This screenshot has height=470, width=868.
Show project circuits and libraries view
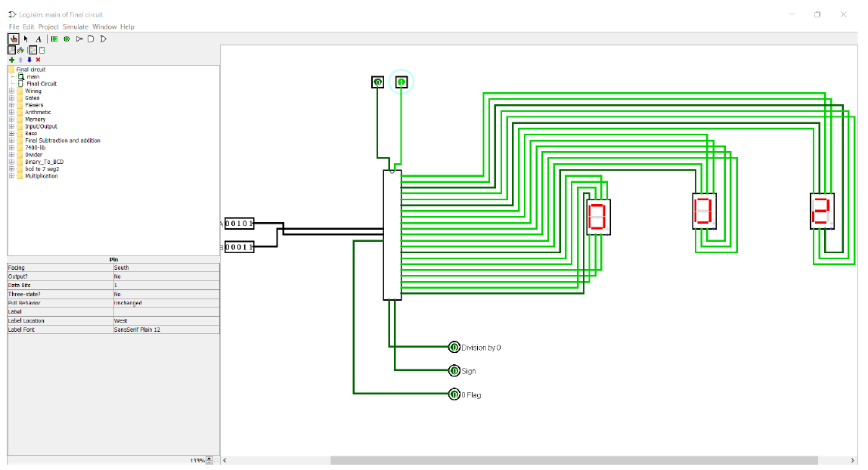(x=11, y=50)
